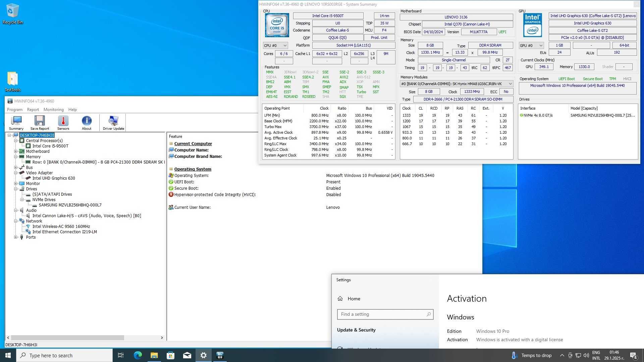Open the notification center icon
The width and height of the screenshot is (644, 362).
coord(633,355)
